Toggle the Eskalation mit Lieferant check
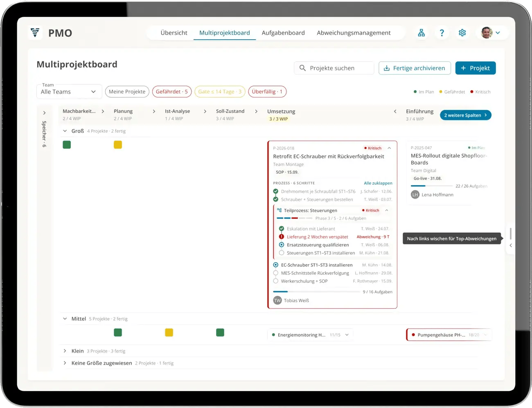 click(x=282, y=229)
